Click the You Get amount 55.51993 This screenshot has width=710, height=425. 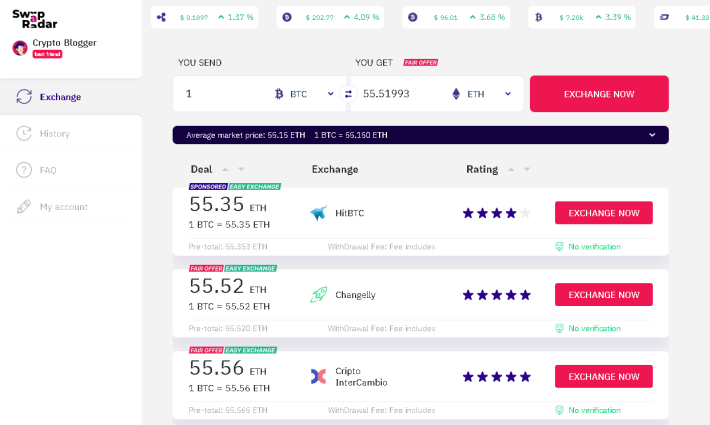(386, 94)
